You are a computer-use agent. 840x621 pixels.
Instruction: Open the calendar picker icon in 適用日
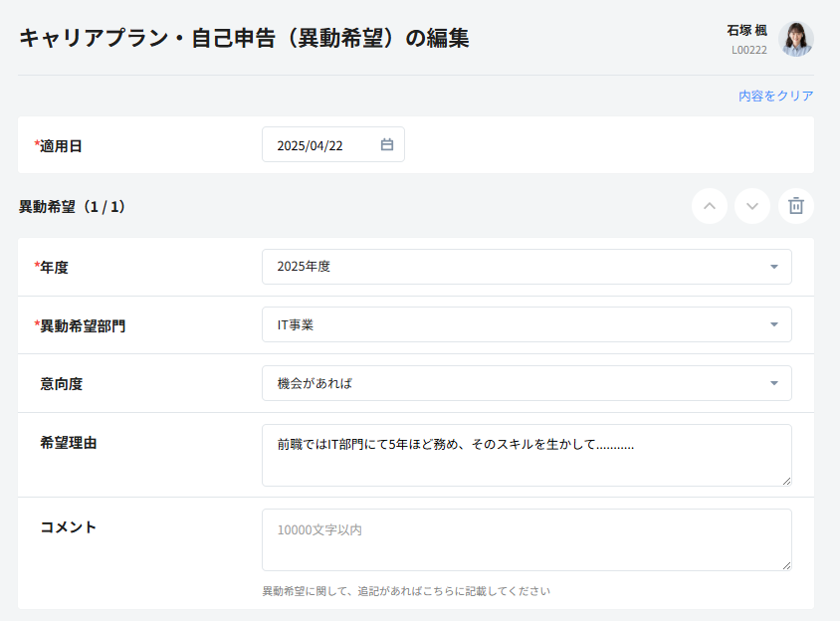pyautogui.click(x=387, y=144)
